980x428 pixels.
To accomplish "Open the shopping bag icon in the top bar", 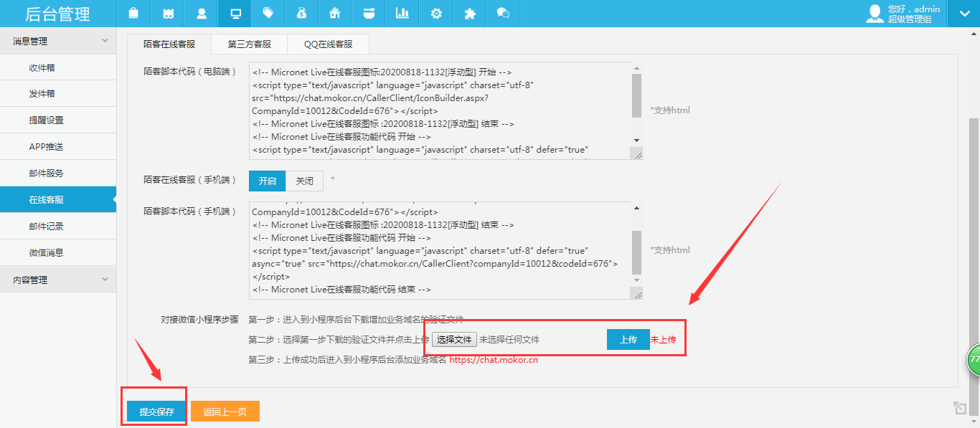I will 133,13.
